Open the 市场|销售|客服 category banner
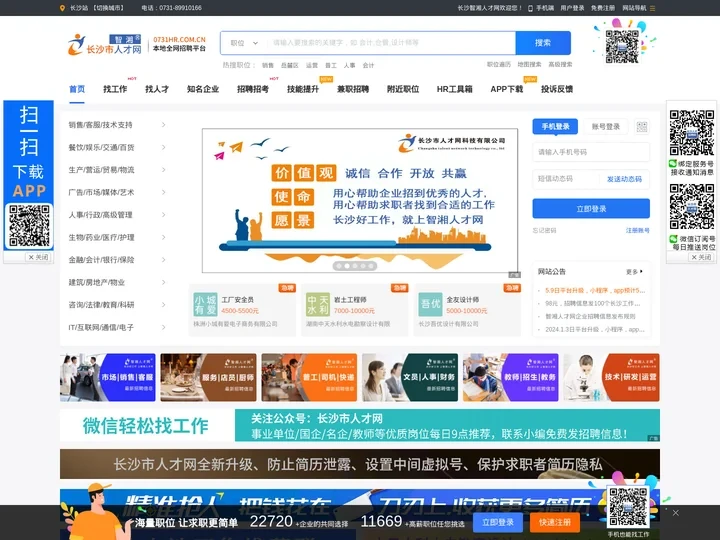Screen dimensions: 720x540 108,377
